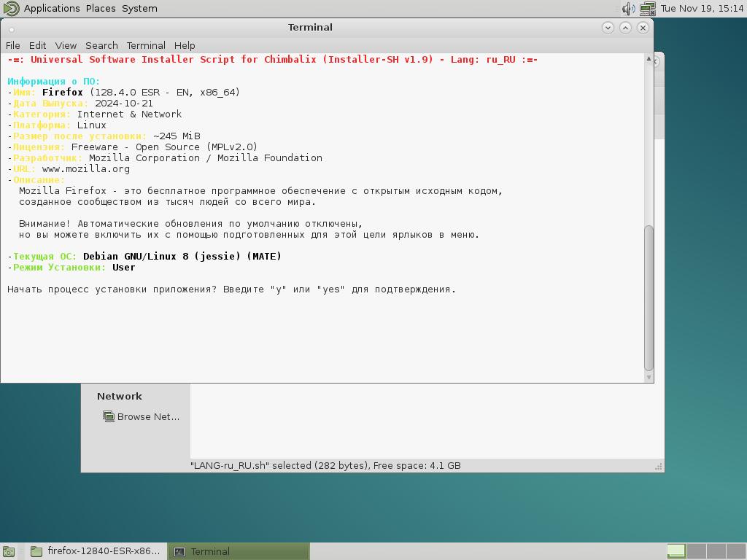Click the www.mozilla.org URL text

click(x=86, y=169)
